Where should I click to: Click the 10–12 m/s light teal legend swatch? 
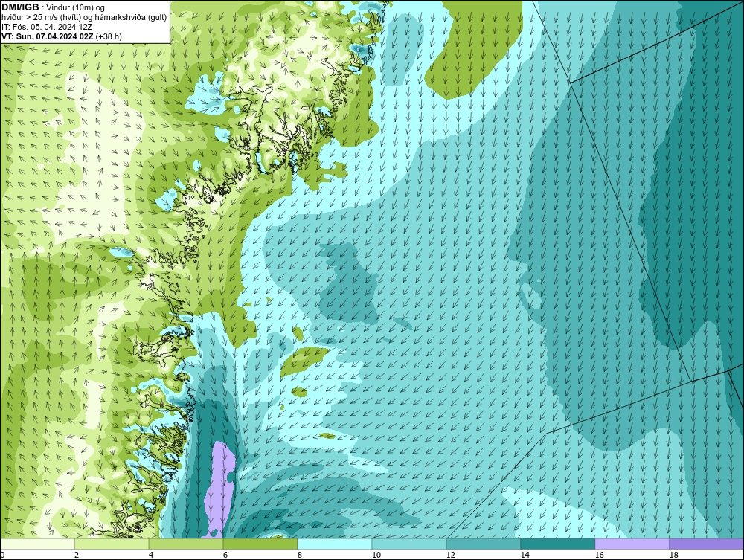pos(409,544)
